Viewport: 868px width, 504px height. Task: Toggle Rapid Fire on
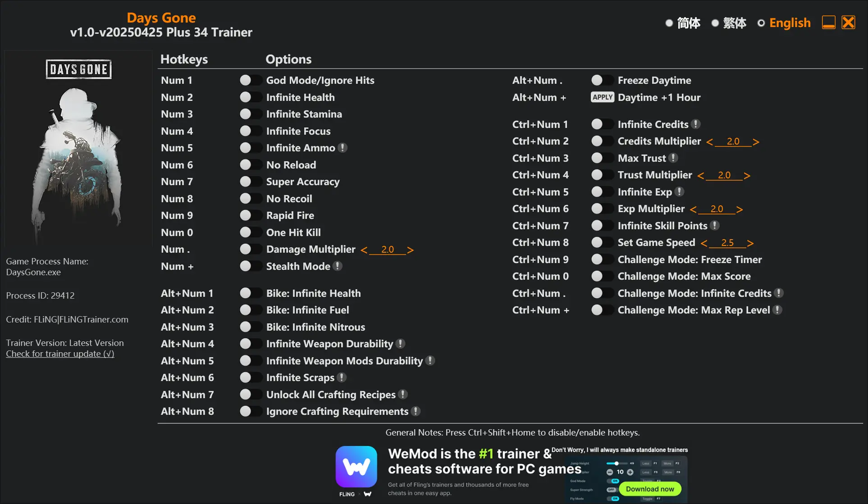[251, 215]
